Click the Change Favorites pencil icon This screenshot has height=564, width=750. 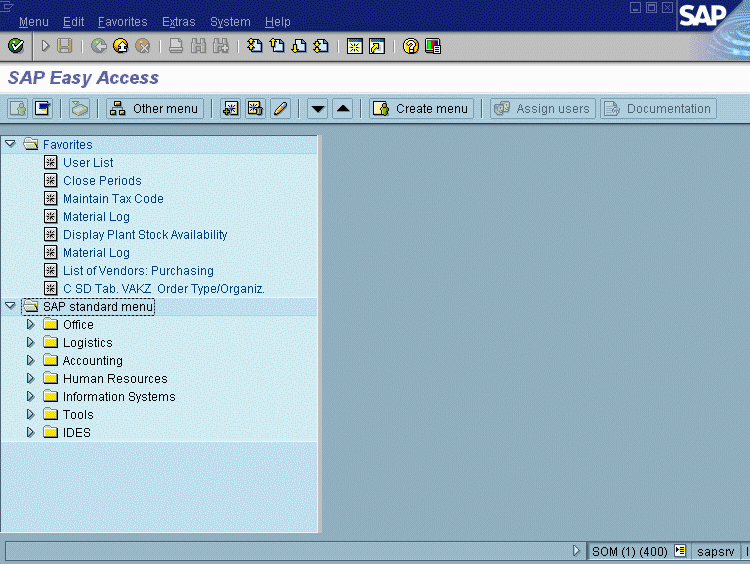281,109
